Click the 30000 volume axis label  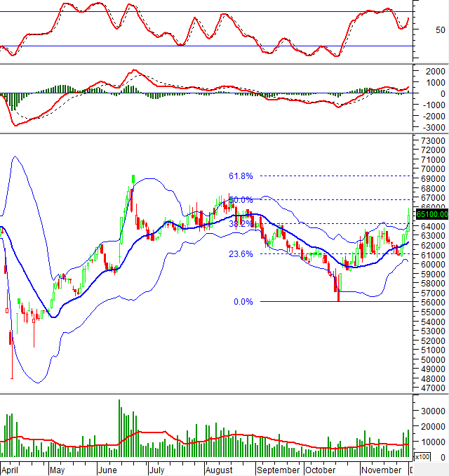tap(433, 410)
